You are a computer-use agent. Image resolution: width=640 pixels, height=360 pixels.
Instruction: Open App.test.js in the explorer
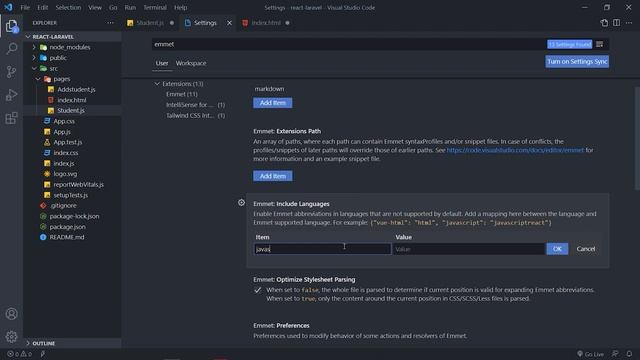pos(68,142)
